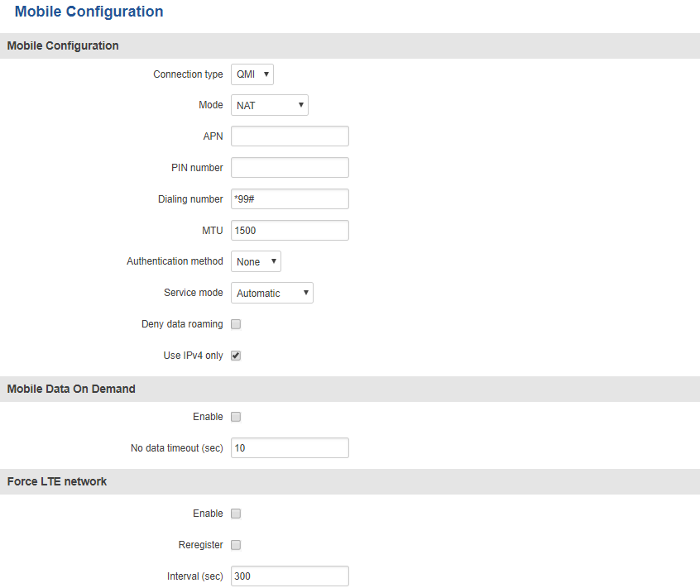700x588 pixels.
Task: Click the No data timeout field
Action: pos(290,448)
